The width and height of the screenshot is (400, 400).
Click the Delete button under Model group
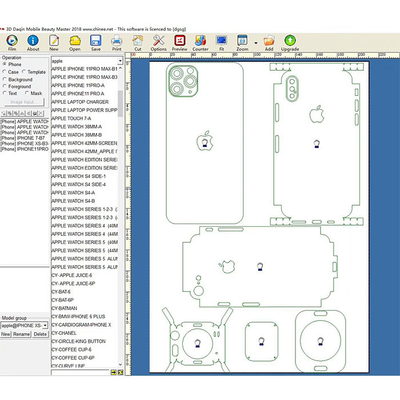[40, 334]
